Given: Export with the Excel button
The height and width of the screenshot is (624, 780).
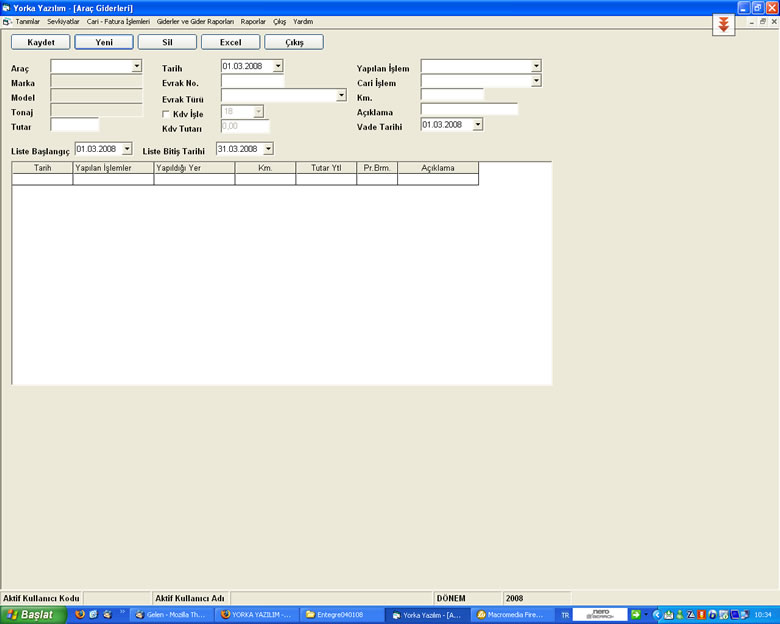Looking at the screenshot, I should (x=230, y=42).
